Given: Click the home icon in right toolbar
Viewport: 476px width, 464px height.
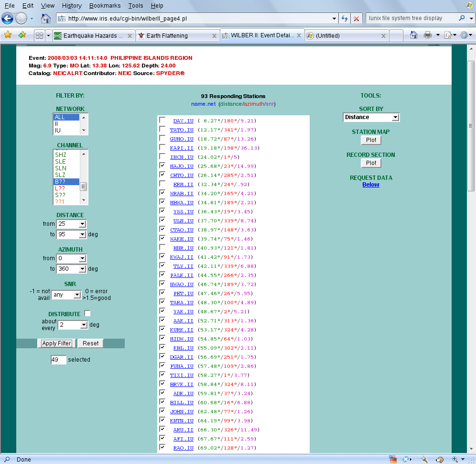Looking at the screenshot, I should (x=413, y=35).
